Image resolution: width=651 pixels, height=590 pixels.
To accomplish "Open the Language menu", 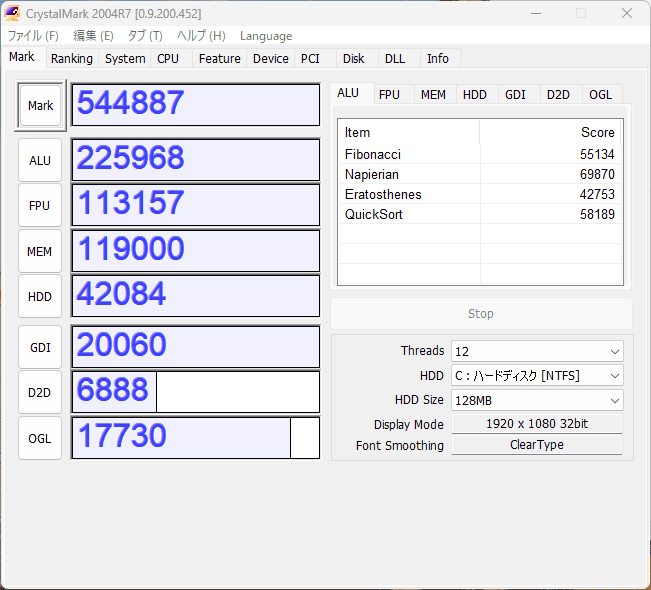I will click(266, 36).
